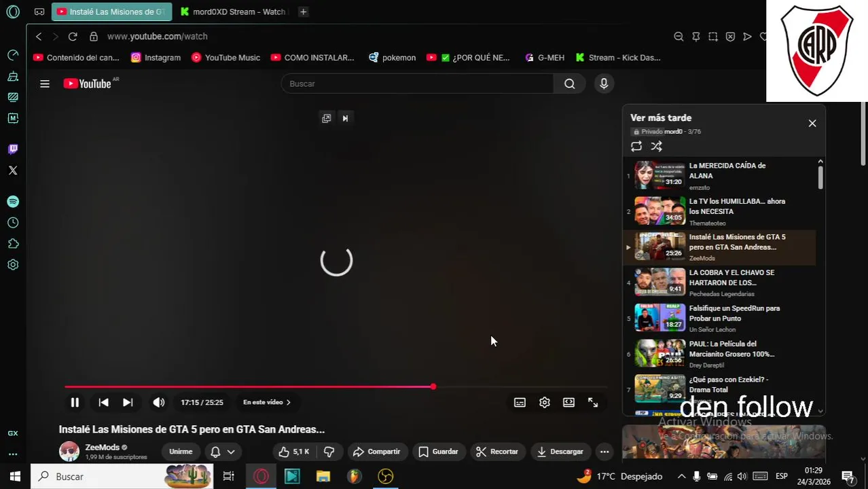Start voice search with the microphone
The height and width of the screenshot is (489, 868).
(x=604, y=84)
